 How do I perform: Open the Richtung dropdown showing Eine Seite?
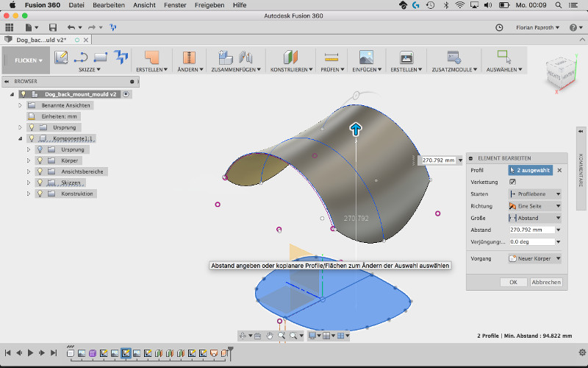[x=534, y=206]
